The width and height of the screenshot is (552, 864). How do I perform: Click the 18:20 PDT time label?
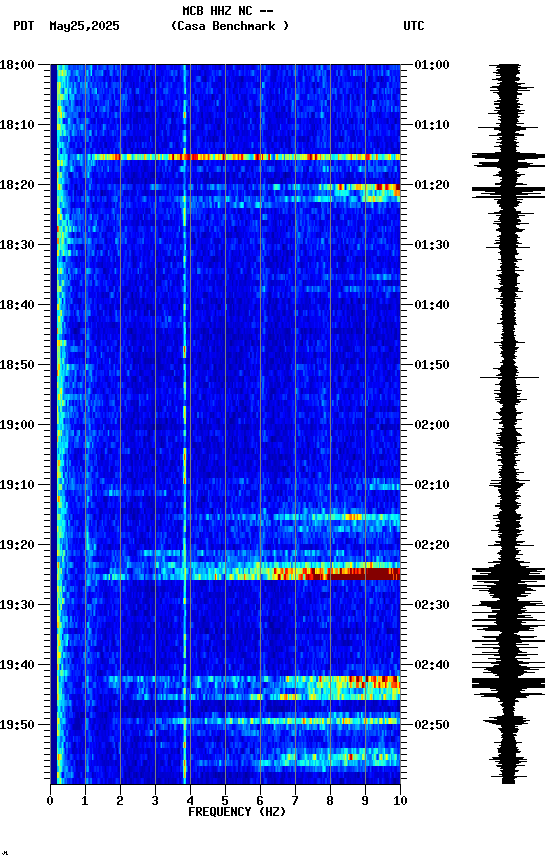pyautogui.click(x=17, y=185)
